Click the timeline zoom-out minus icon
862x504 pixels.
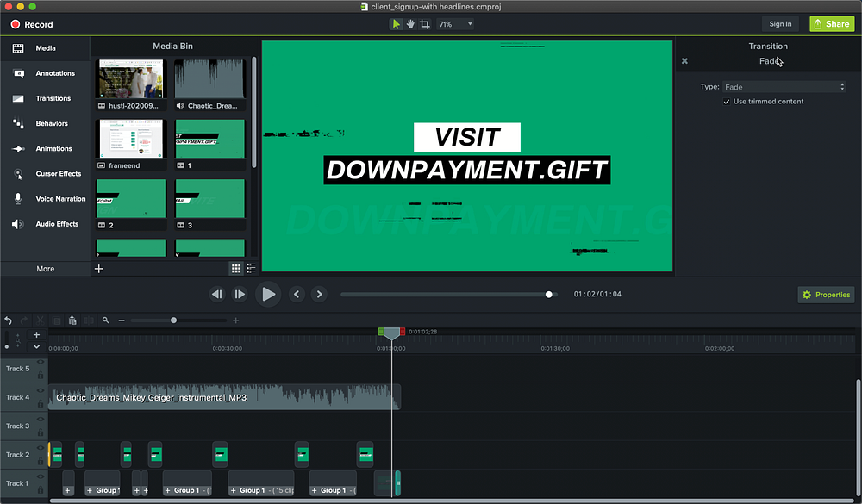click(122, 320)
